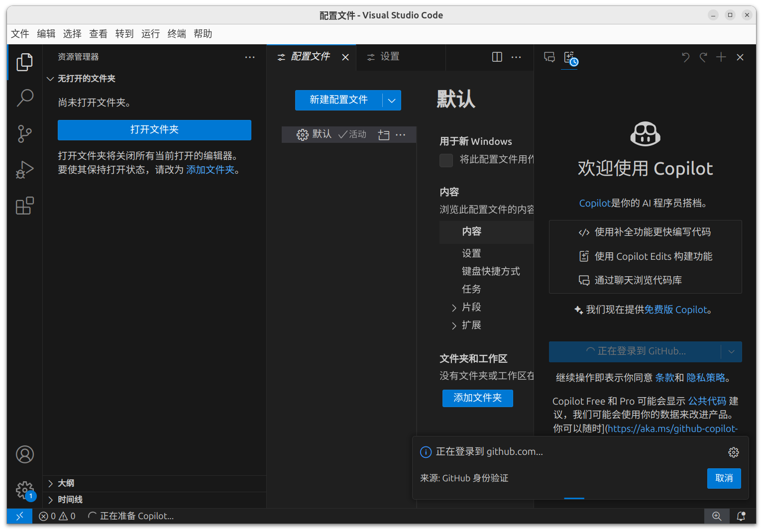
Task: Open the 公共代码 link
Action: (x=707, y=402)
